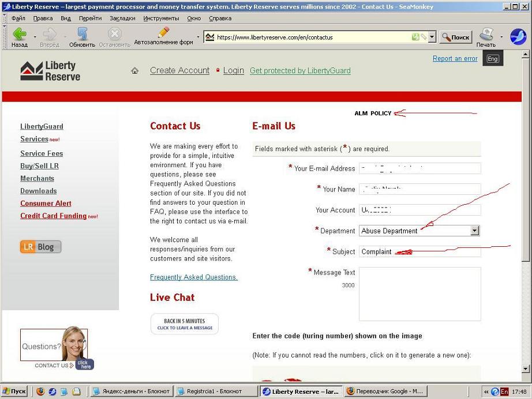Image resolution: width=532 pixels, height=399 pixels.
Task: Follow the Login link
Action: point(234,70)
